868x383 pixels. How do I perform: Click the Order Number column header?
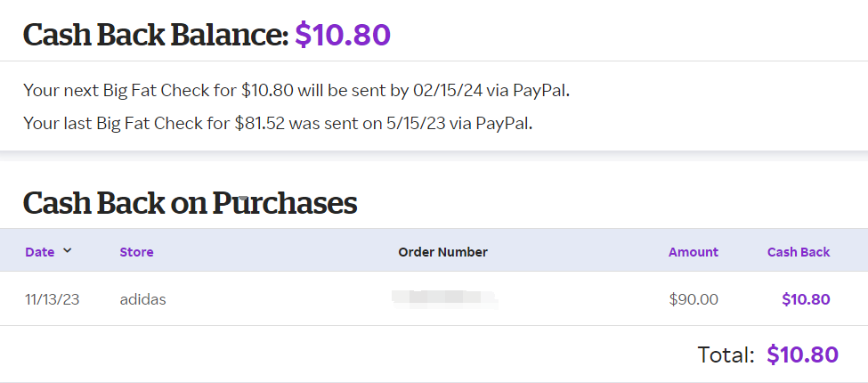point(442,252)
